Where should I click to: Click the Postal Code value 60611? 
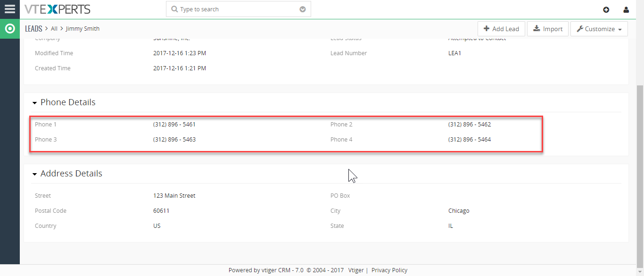pos(161,211)
